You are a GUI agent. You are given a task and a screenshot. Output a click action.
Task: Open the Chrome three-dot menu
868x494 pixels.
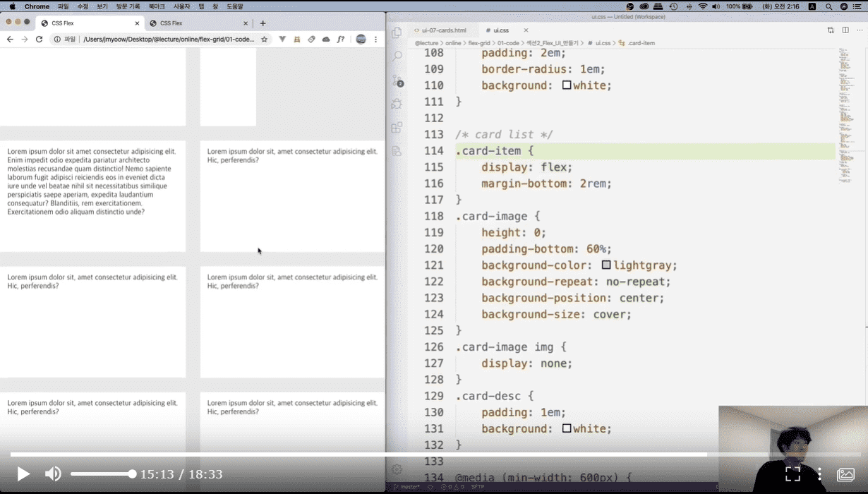point(376,40)
